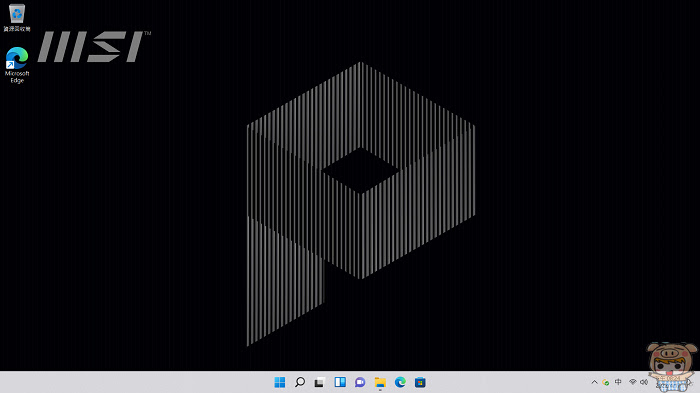
Task: Open the Widgets panel from taskbar
Action: click(x=340, y=382)
